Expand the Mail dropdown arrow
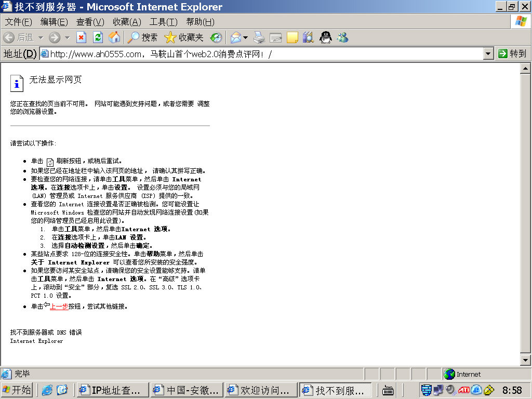This screenshot has width=532, height=399. pos(246,37)
